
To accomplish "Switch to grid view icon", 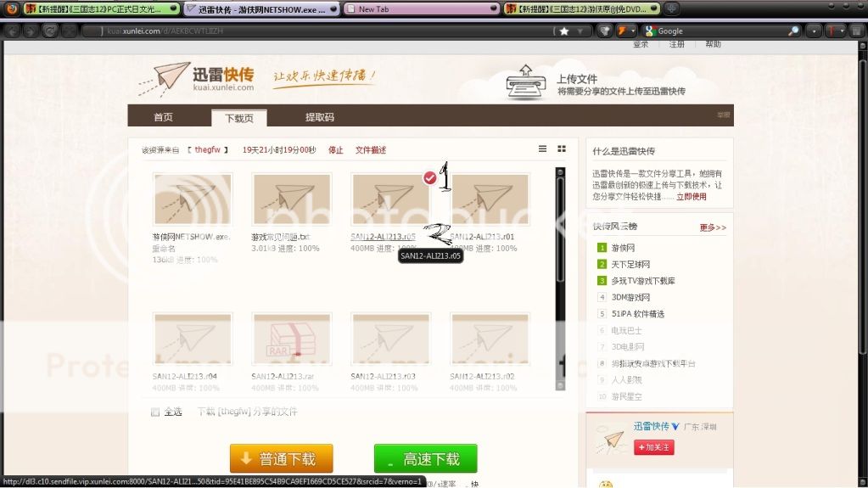I will point(562,149).
